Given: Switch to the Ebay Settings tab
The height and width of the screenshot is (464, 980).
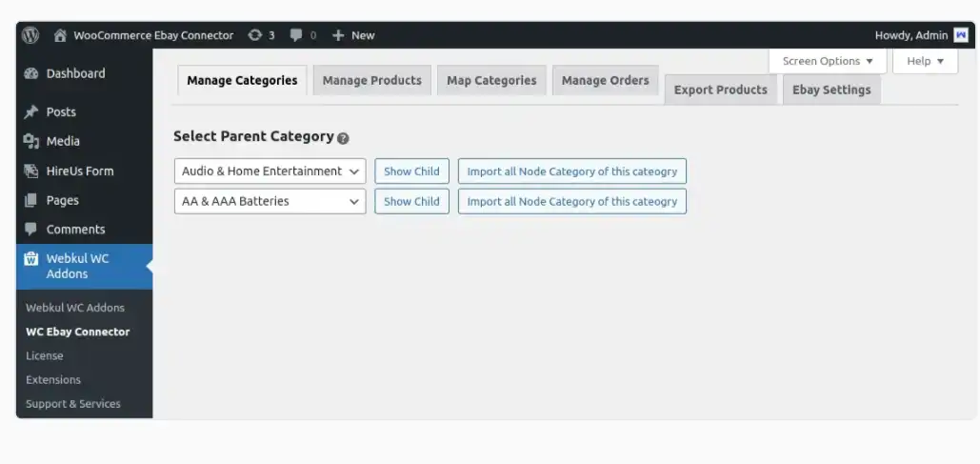Looking at the screenshot, I should pyautogui.click(x=830, y=90).
